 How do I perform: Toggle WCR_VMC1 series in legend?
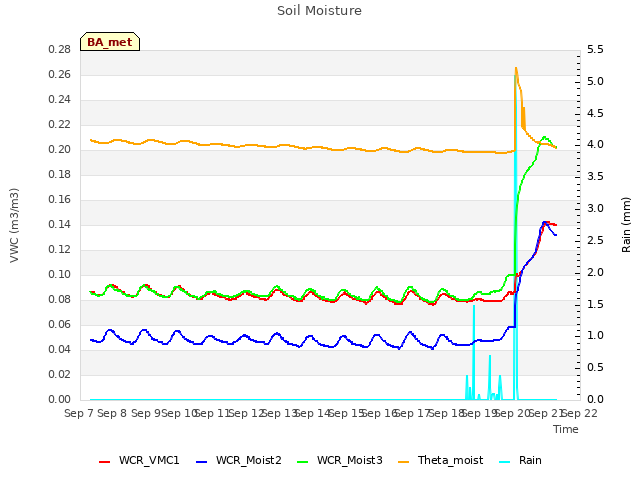[139, 460]
